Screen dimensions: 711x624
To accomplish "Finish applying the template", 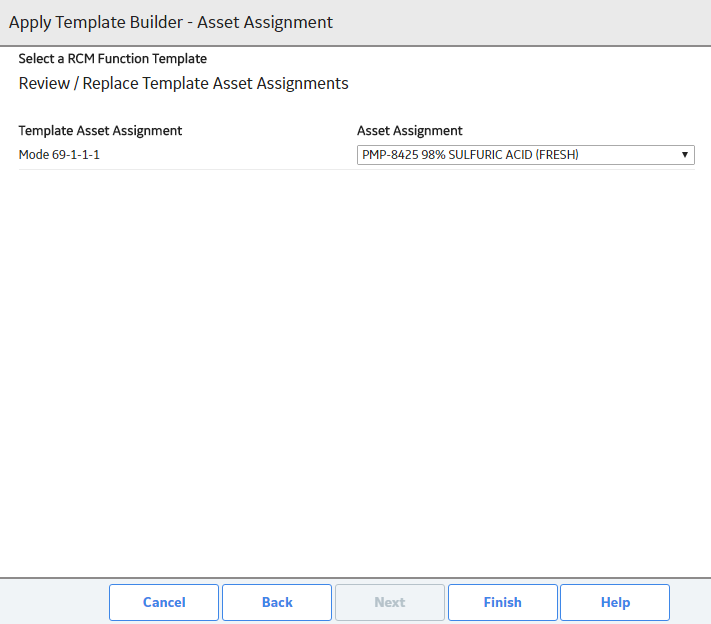I will pos(502,602).
